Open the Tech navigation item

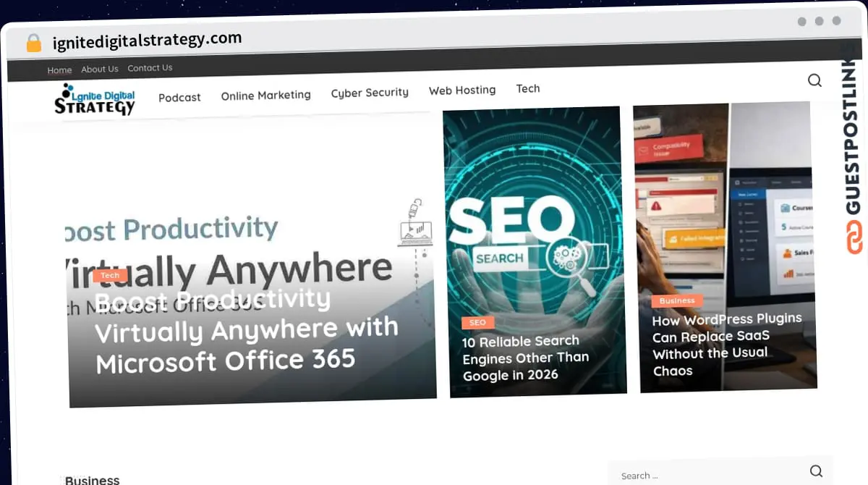click(528, 88)
